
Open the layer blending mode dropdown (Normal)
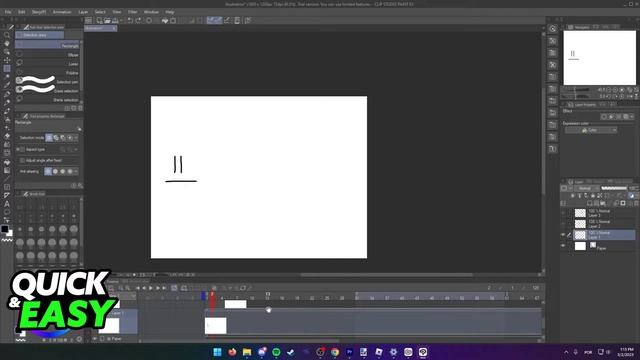tap(586, 188)
